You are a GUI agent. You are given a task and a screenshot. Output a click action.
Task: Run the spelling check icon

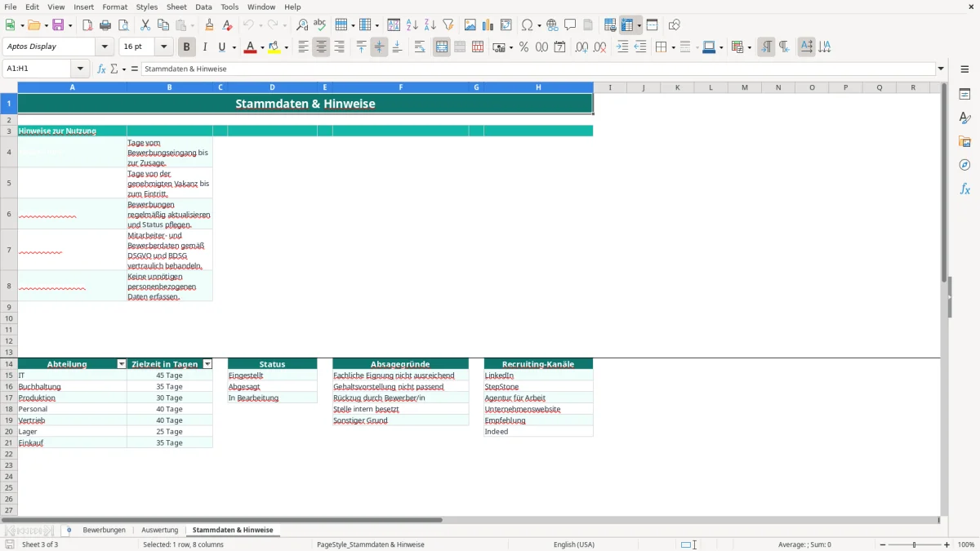320,25
